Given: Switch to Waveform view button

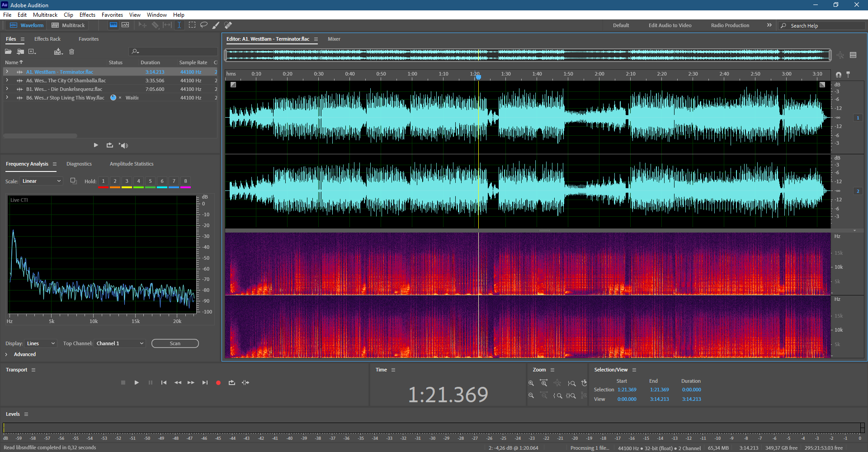Looking at the screenshot, I should point(27,25).
